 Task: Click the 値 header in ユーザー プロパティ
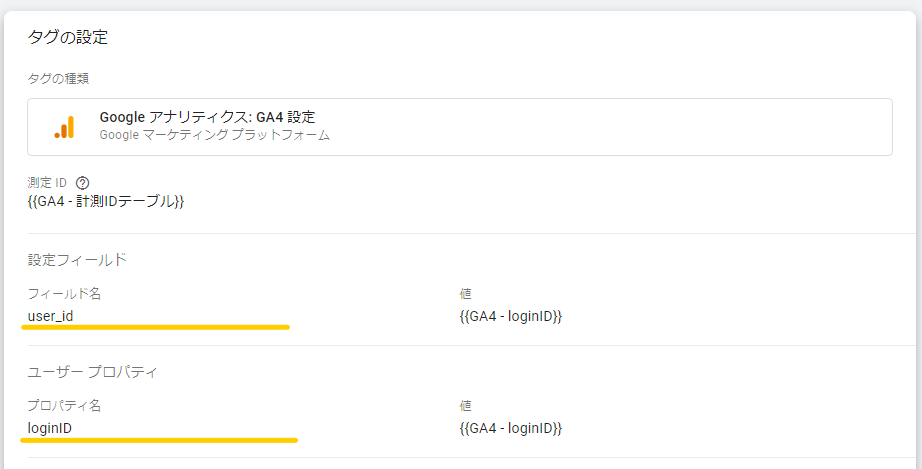(465, 406)
